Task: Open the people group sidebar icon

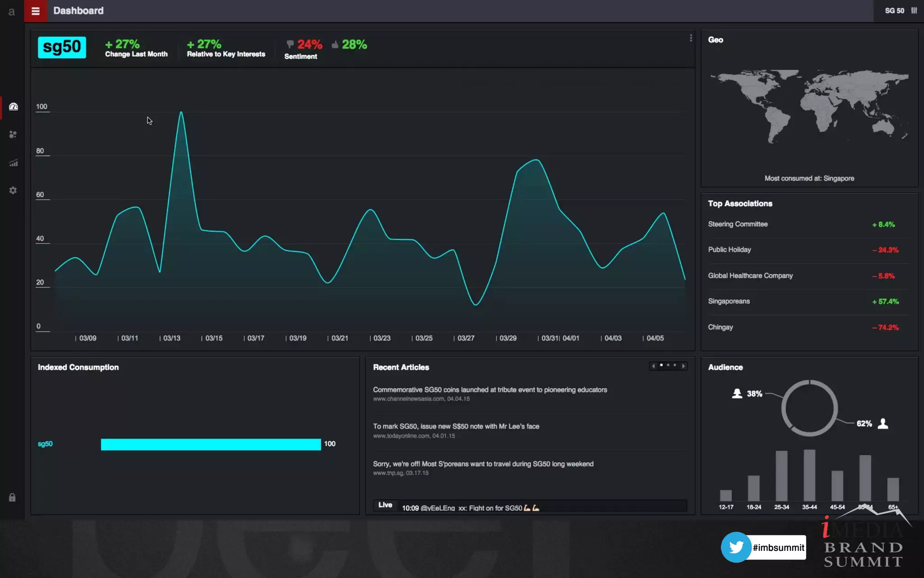Action: [x=13, y=135]
